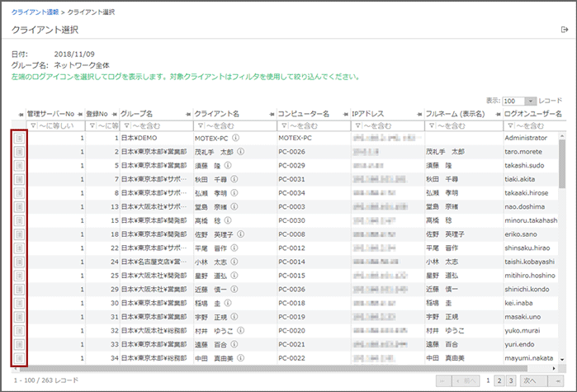The height and width of the screenshot is (392, 577).
Task: Open log icon for PC-0012 row
Action: click(x=20, y=248)
